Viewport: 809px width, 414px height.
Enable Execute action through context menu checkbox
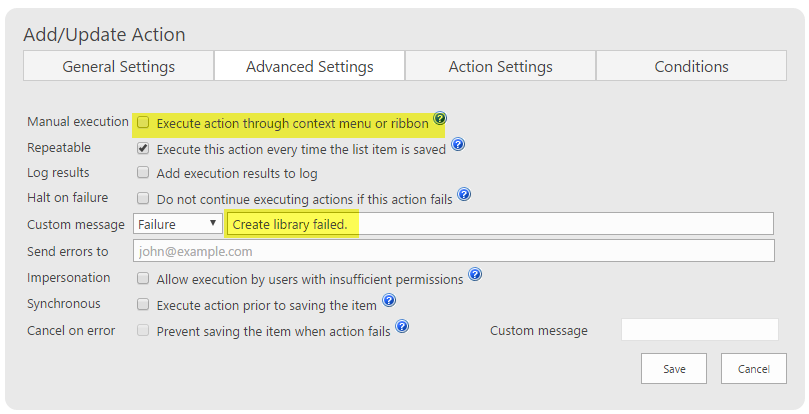pyautogui.click(x=143, y=122)
